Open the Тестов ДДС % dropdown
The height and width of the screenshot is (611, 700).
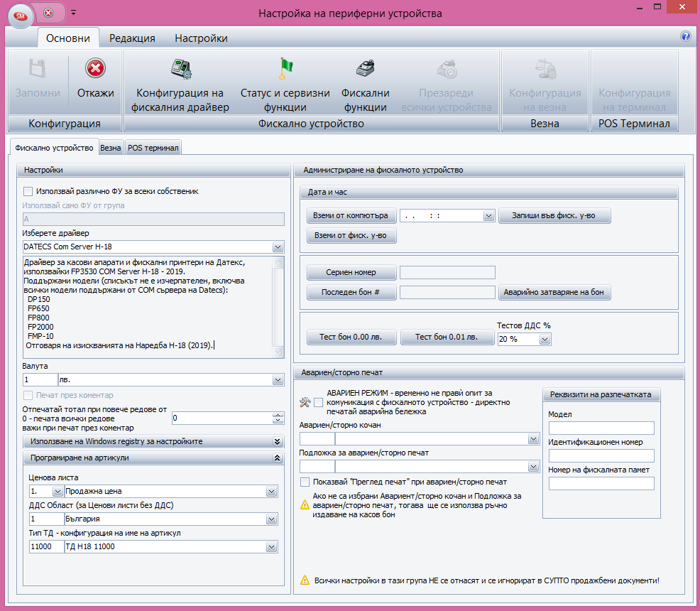[545, 340]
